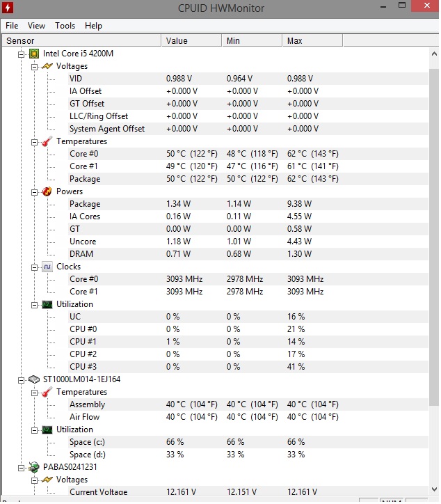Collapse the Intel Core i5 4200M node
Image resolution: width=441 pixels, height=504 pixels.
pyautogui.click(x=22, y=54)
